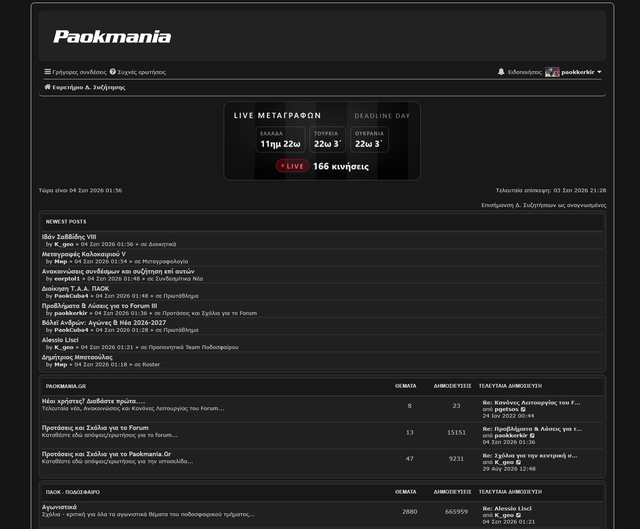Click the home icon beside Ευρετήριο Δ. Συζήτησης

click(x=47, y=87)
